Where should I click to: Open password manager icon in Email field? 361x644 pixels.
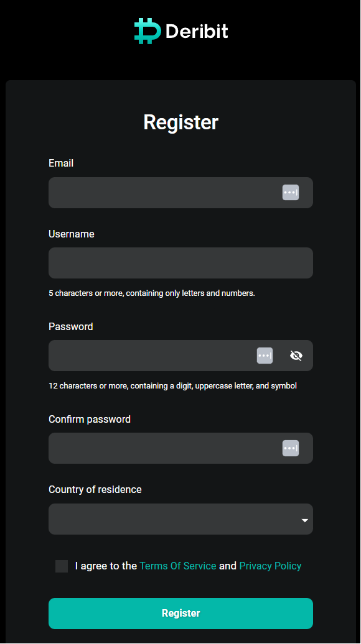[290, 192]
